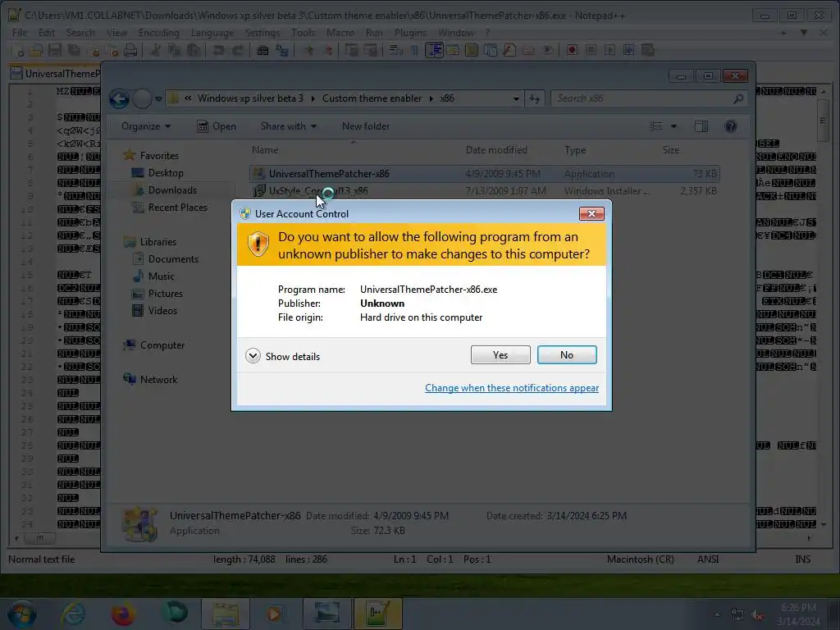Close the User Account Control dialog
This screenshot has height=630, width=840.
coord(591,214)
